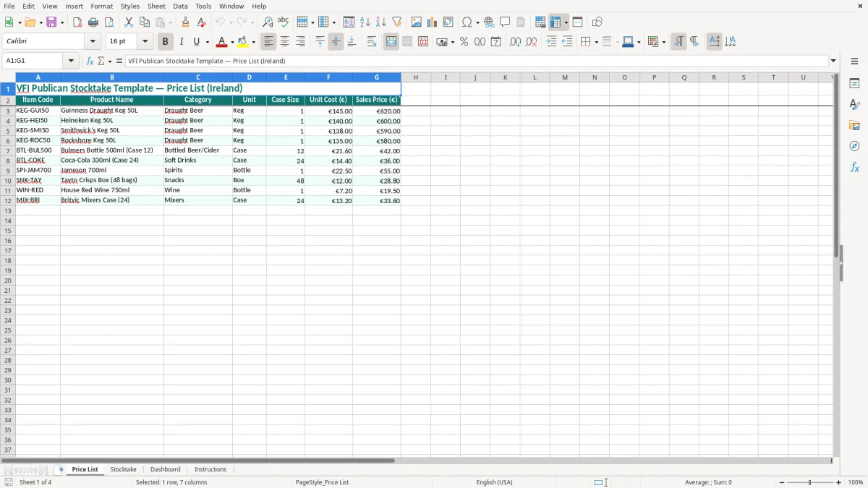Toggle Italic formatting
Viewport: 868px width, 488px height.
click(182, 42)
